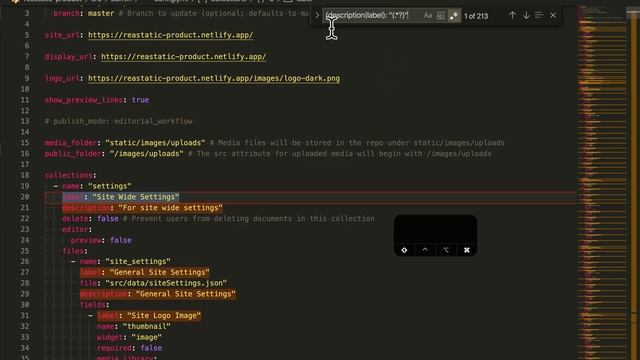Click the shift key indicator in keystroke overlay

(404, 250)
